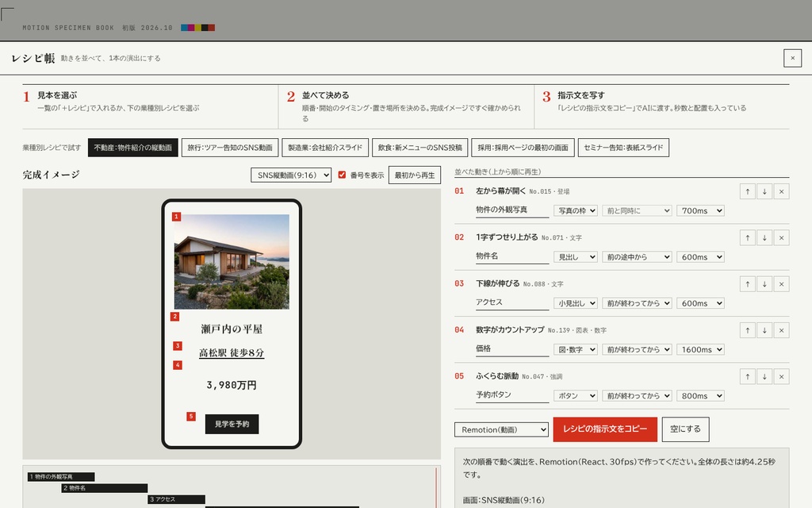The width and height of the screenshot is (812, 508).
Task: Select 飲食:新メニューのSNS投稿 recipe
Action: tap(420, 147)
